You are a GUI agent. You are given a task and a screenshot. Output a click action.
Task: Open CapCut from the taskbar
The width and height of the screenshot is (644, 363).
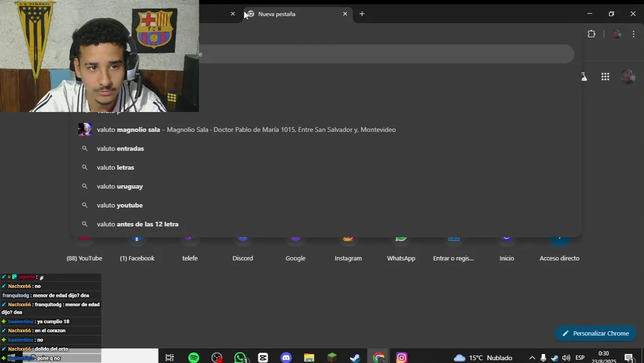pyautogui.click(x=263, y=358)
